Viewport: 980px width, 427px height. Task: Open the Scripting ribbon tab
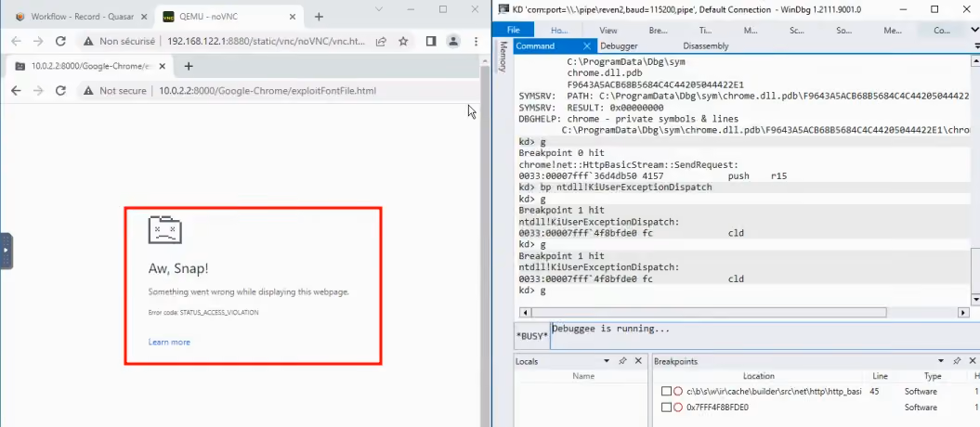[x=796, y=30]
